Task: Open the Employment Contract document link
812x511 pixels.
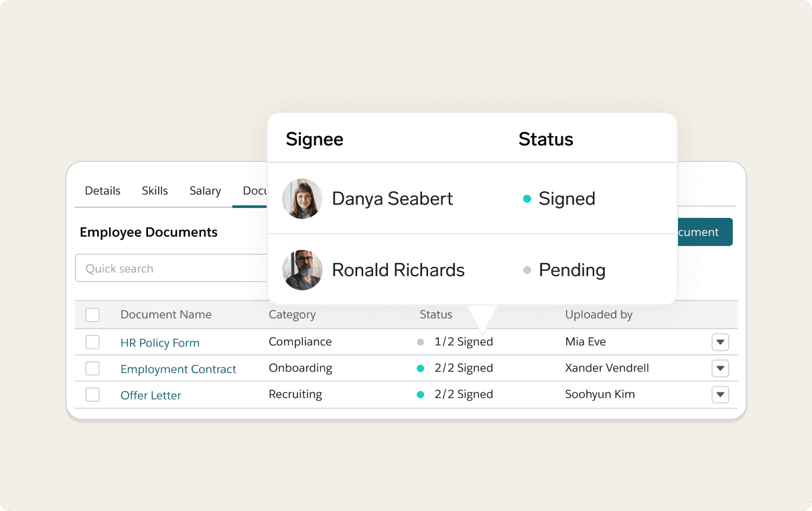Action: [178, 369]
